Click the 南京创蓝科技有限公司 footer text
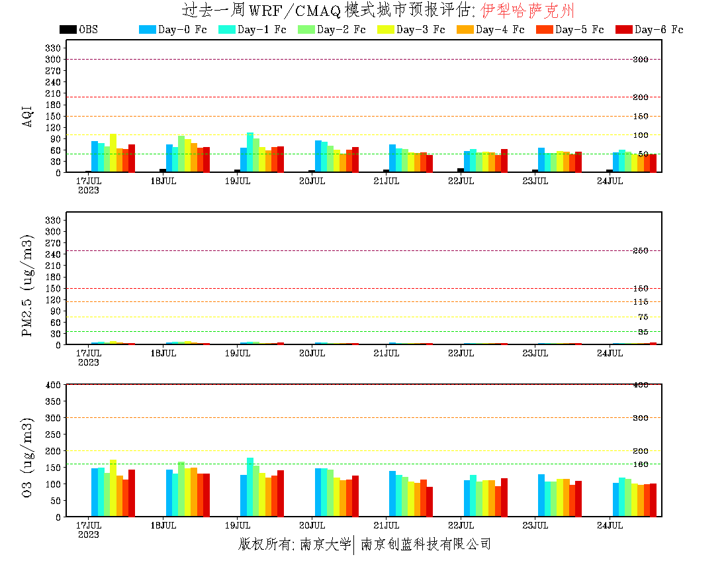The height and width of the screenshot is (563, 728). pos(426,544)
